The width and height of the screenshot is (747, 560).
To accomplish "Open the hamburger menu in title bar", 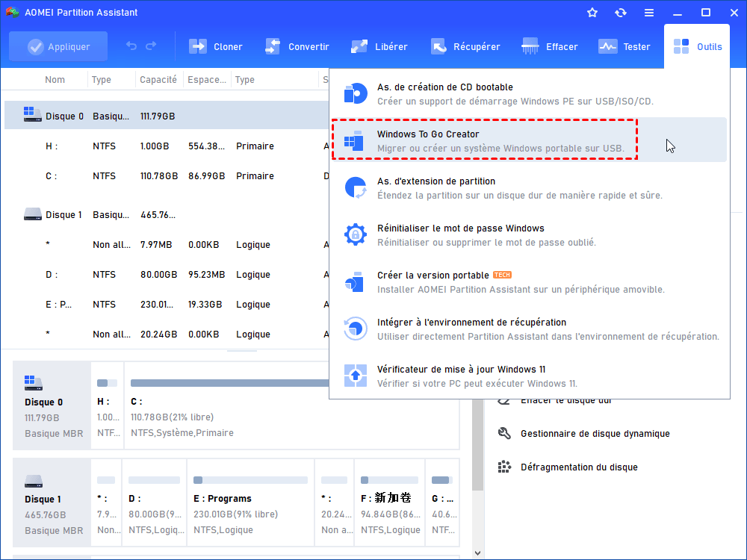I will pos(649,13).
